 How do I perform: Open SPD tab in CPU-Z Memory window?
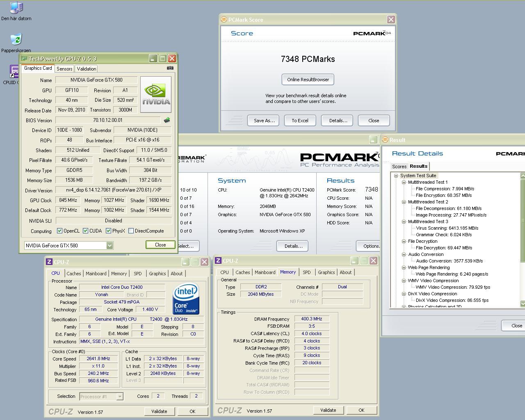[x=306, y=272]
